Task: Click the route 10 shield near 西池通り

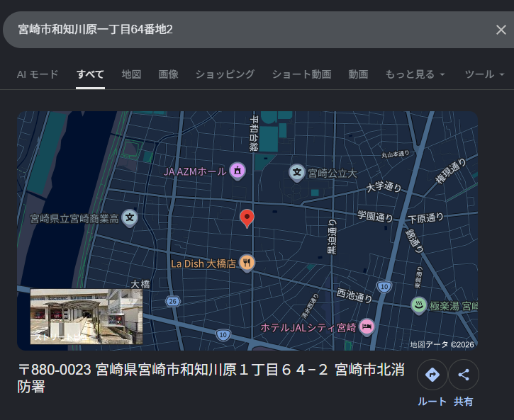Action: click(384, 287)
